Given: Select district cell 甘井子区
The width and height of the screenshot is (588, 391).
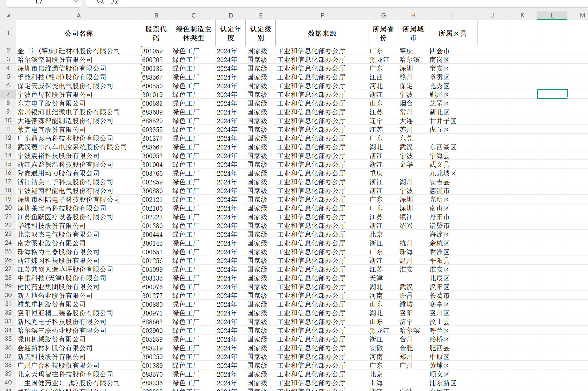Looking at the screenshot, I should pos(453,121).
